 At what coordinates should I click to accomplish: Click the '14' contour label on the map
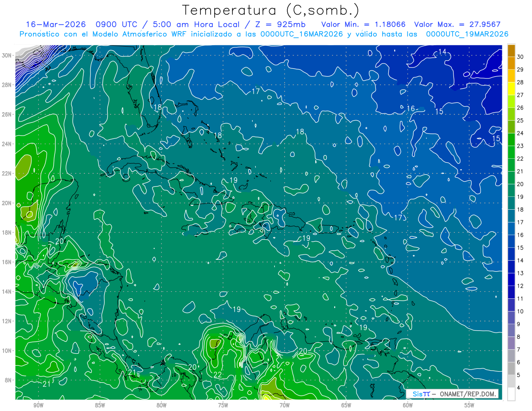(442, 52)
